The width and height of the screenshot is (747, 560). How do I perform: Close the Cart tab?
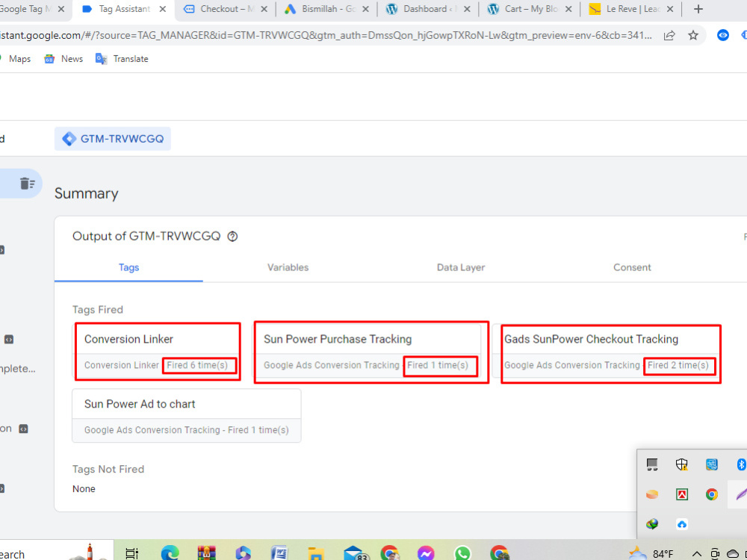pyautogui.click(x=568, y=9)
